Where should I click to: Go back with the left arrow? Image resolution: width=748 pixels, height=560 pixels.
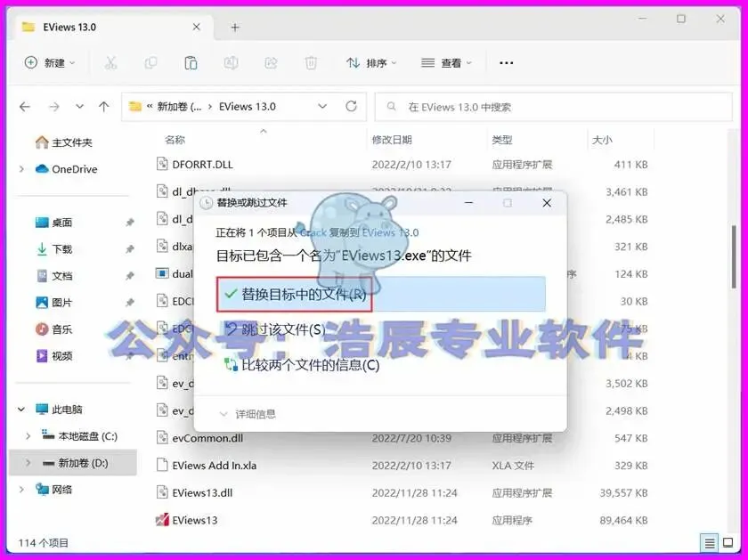(25, 106)
